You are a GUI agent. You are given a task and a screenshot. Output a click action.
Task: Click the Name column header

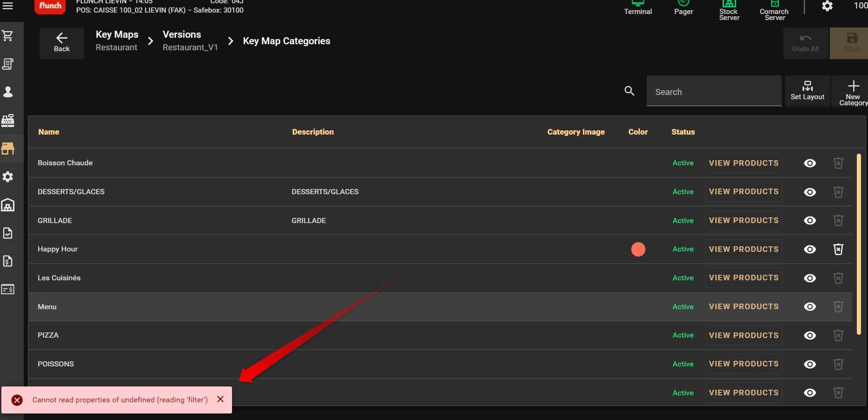click(x=49, y=132)
